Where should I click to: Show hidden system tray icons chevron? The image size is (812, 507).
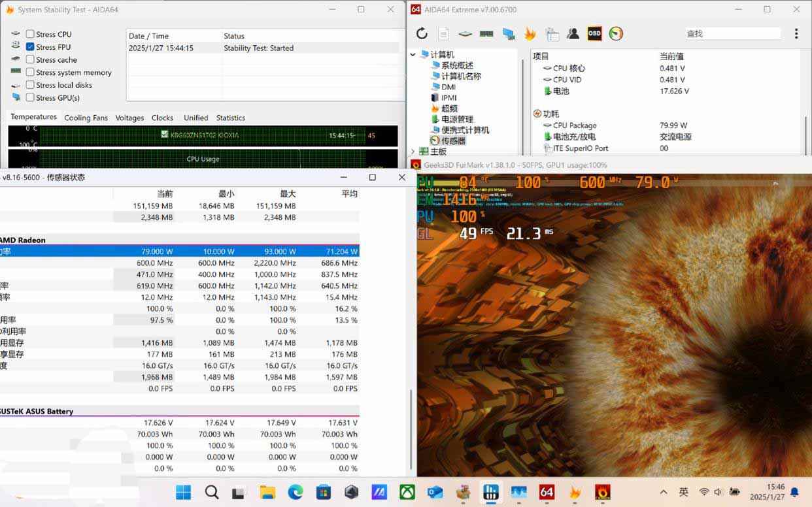[x=664, y=493]
